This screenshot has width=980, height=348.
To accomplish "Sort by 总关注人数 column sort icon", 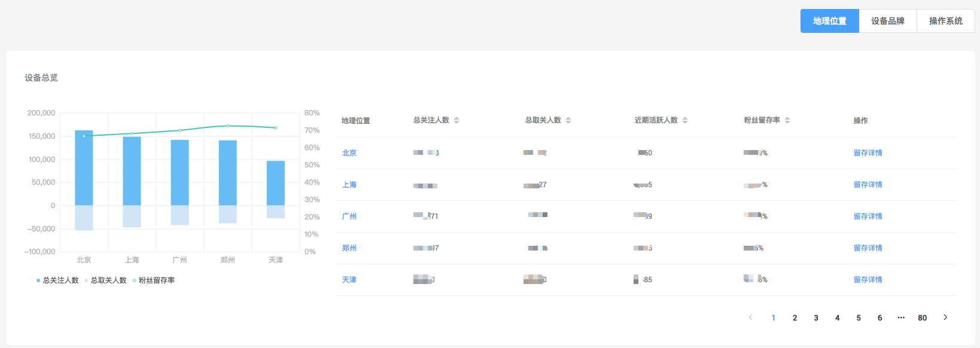I will coord(456,120).
